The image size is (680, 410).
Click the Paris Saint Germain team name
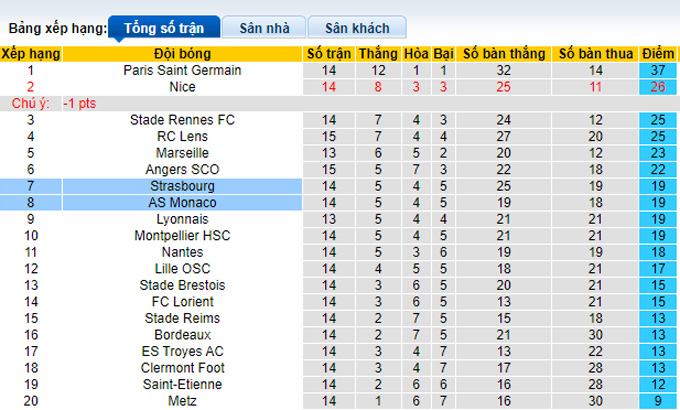click(183, 70)
